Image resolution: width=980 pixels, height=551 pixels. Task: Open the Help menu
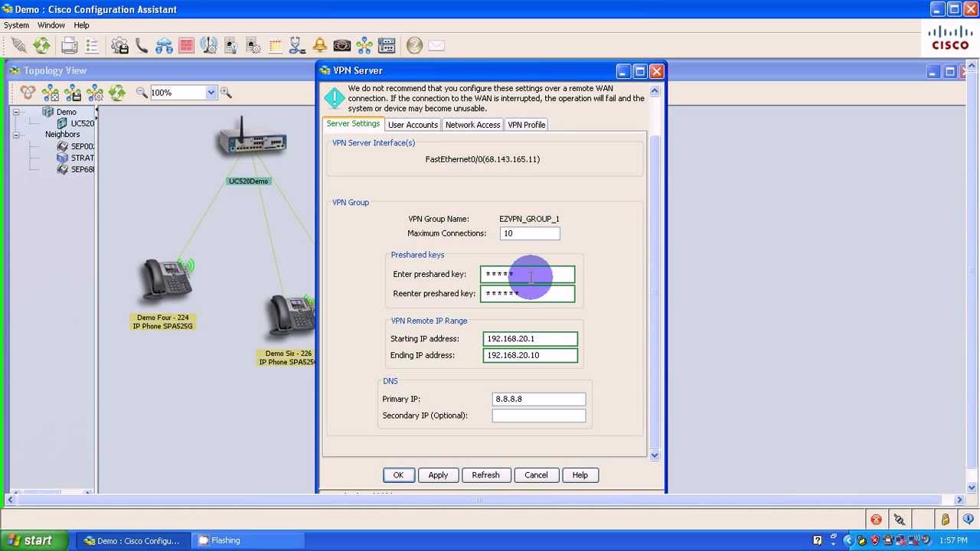[x=81, y=25]
